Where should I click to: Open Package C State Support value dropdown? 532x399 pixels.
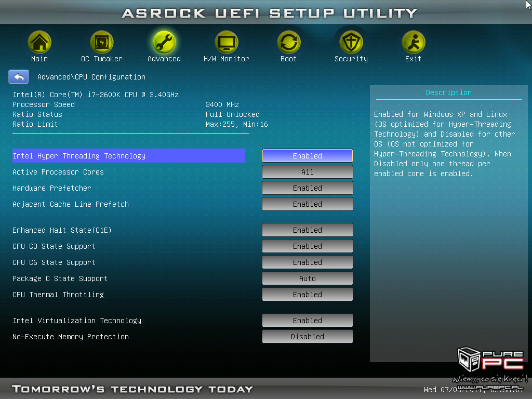[308, 278]
